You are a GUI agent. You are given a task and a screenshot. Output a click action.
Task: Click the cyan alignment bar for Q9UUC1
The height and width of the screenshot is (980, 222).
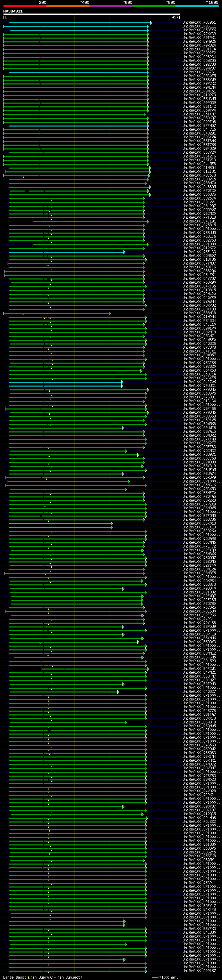coord(66,386)
